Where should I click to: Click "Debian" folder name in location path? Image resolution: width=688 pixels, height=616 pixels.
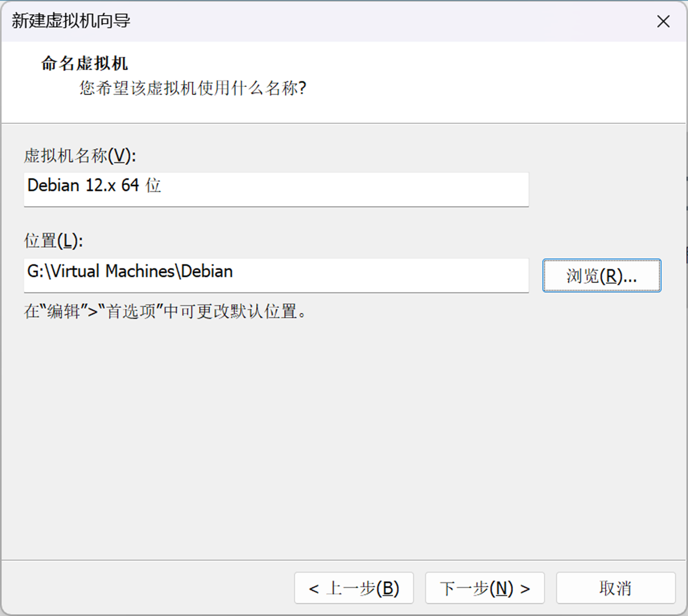coord(207,271)
